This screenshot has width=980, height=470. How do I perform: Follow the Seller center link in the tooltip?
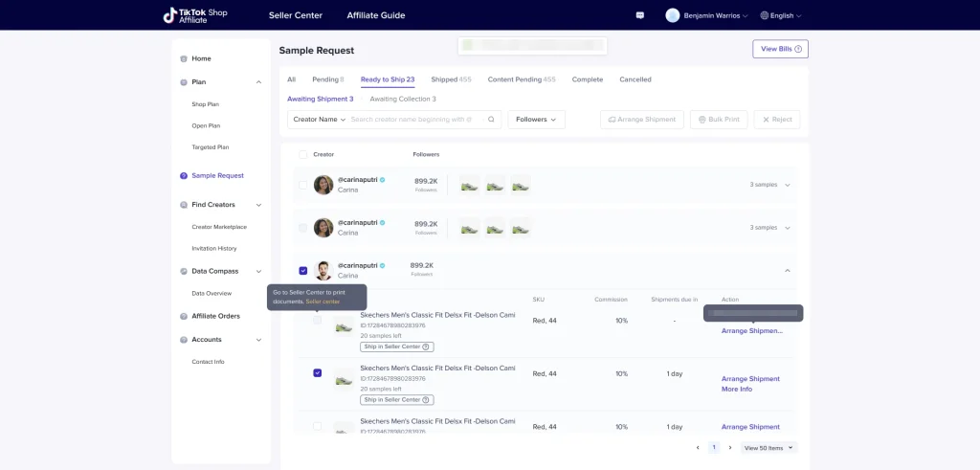tap(323, 302)
